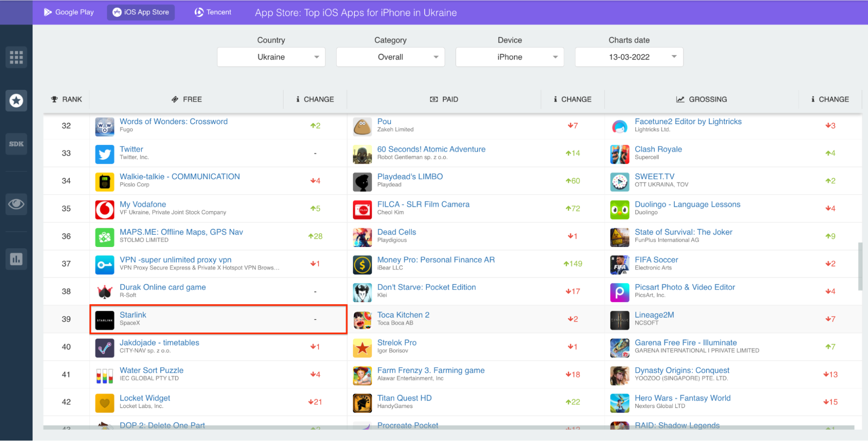Open the Toca Kitchen 2 link
Image resolution: width=868 pixels, height=441 pixels.
pyautogui.click(x=403, y=315)
